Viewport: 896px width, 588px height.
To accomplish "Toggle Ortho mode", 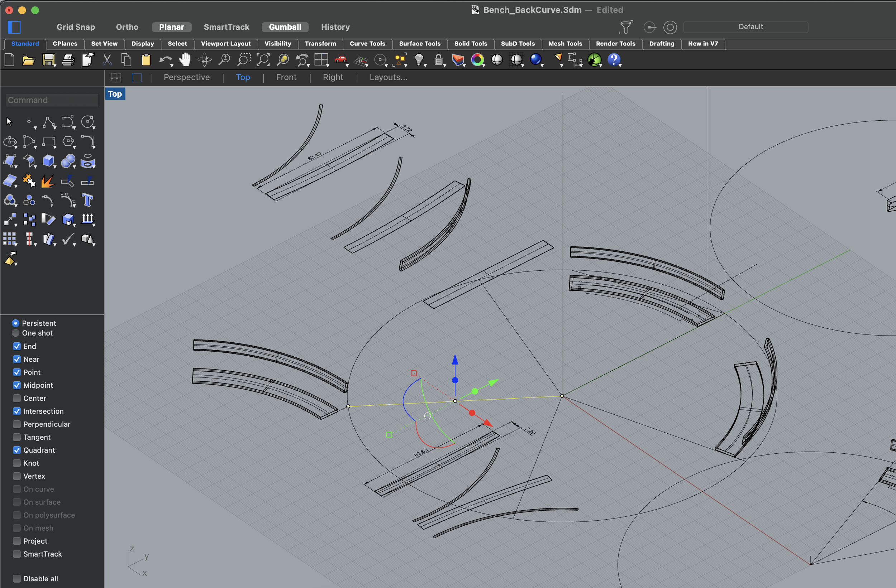I will [x=127, y=27].
